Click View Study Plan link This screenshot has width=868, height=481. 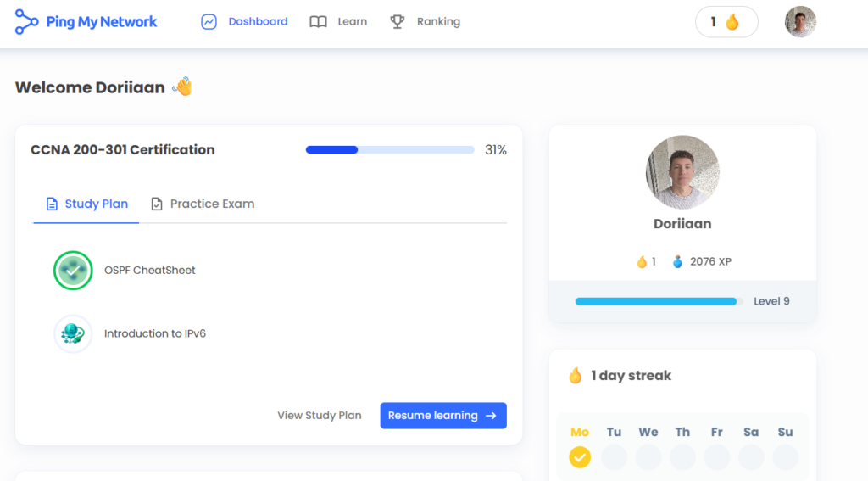click(x=320, y=416)
